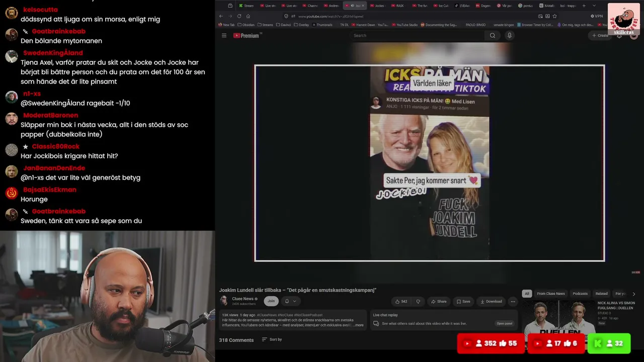
Task: Switch to the Ice Cult browser tab
Action: coord(441,6)
